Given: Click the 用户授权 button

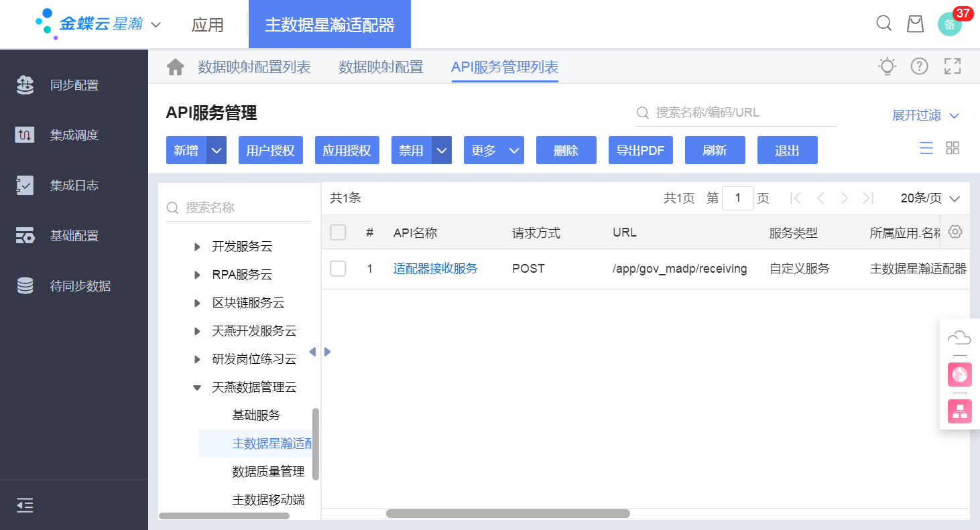Looking at the screenshot, I should 270,150.
